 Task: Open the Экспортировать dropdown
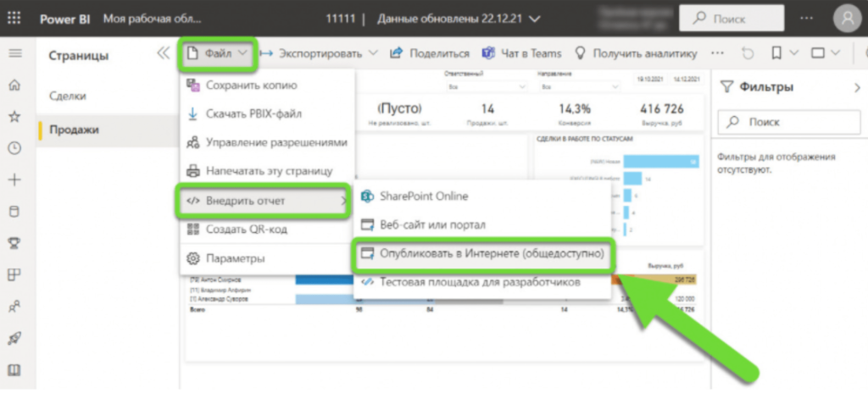pos(320,53)
